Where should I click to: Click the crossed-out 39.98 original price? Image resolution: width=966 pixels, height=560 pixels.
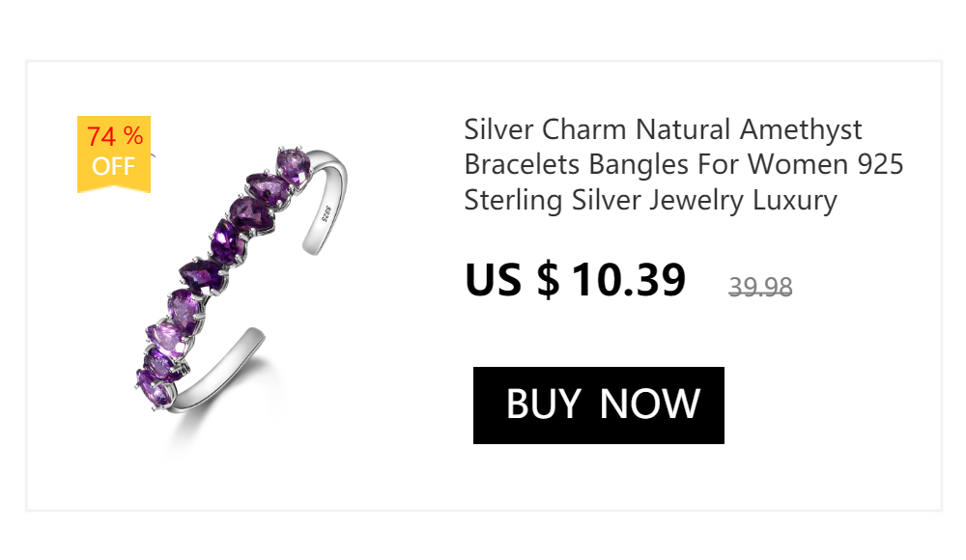coord(760,287)
